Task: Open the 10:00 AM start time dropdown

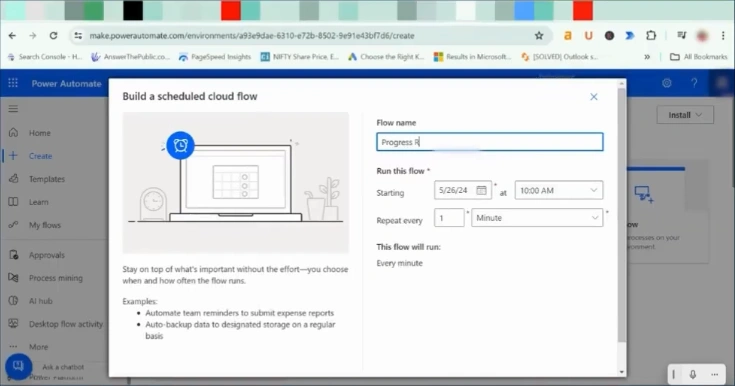Action: pyautogui.click(x=559, y=190)
